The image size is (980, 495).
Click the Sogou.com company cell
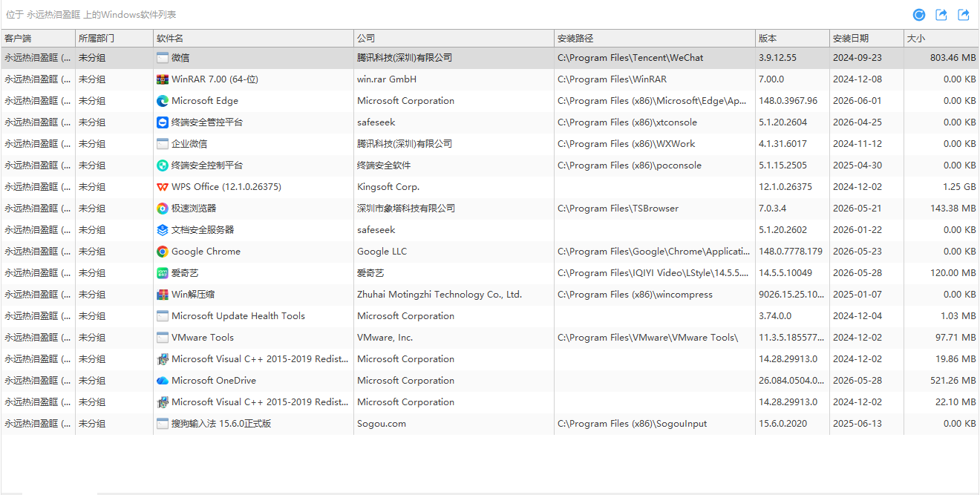pyautogui.click(x=382, y=424)
